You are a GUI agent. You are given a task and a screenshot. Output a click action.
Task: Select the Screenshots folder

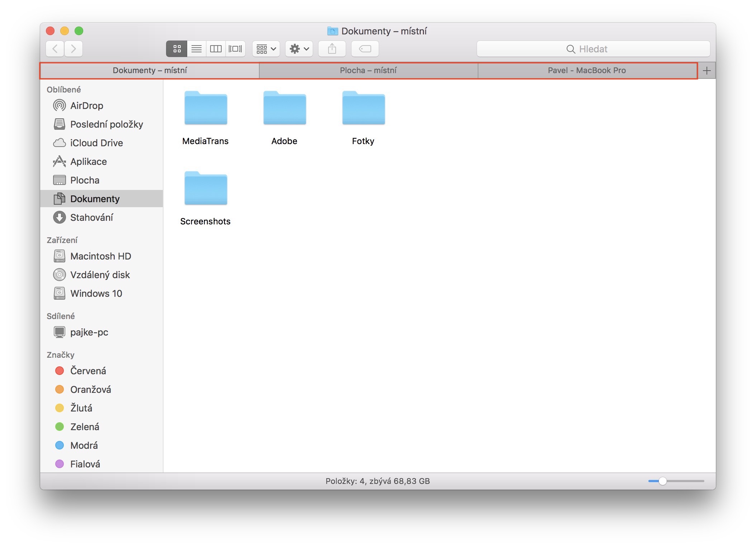coord(205,189)
